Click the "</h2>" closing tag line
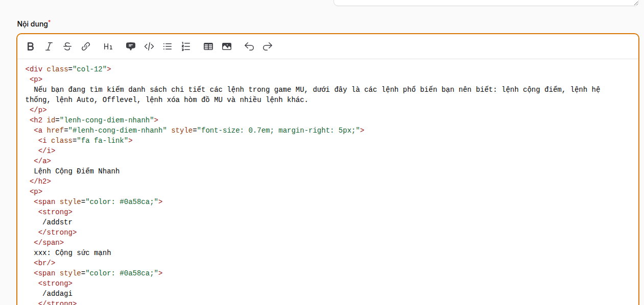Viewport: 644px width, 305px height. [x=40, y=181]
